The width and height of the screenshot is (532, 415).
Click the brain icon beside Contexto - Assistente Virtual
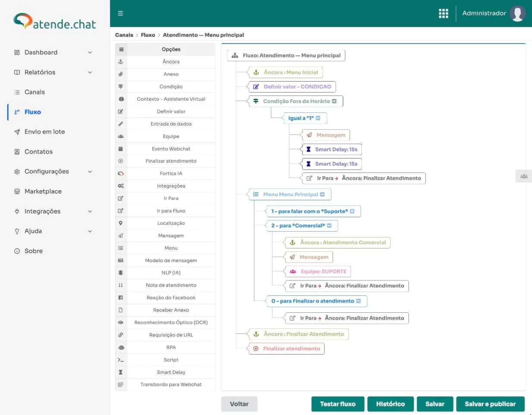121,99
